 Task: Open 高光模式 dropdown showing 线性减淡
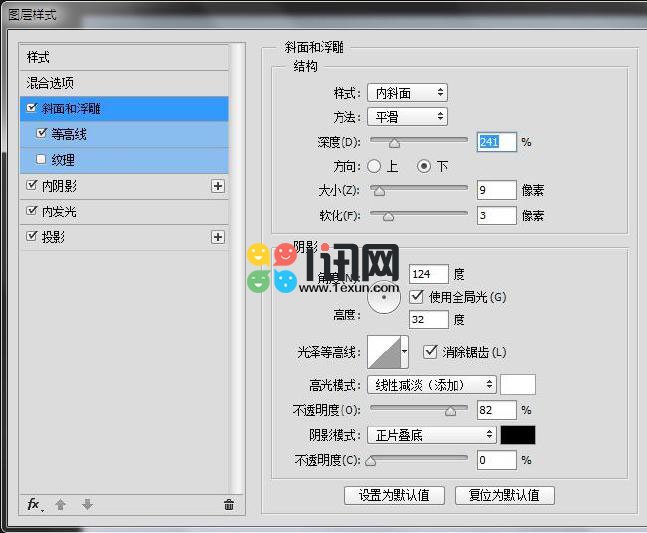point(432,385)
